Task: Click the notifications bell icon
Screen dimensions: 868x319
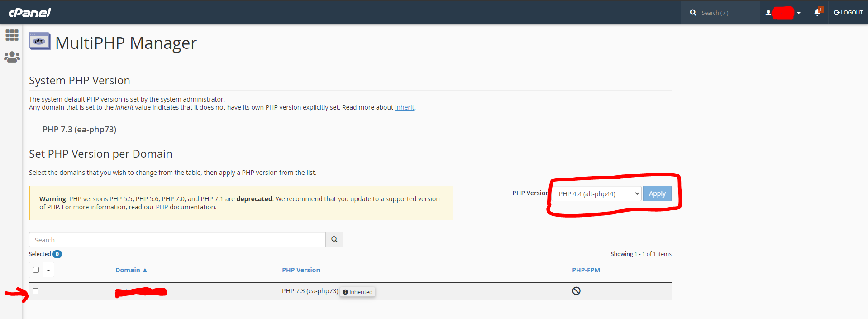Action: (x=817, y=13)
